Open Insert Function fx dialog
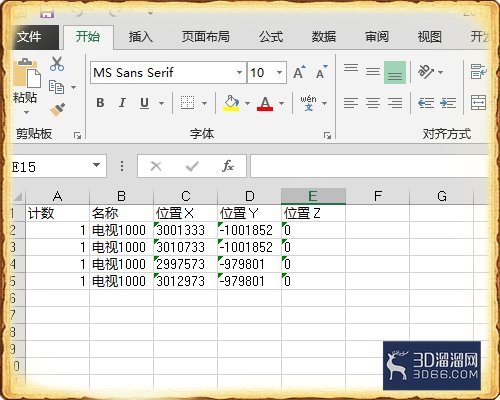Image resolution: width=500 pixels, height=400 pixels. tap(228, 166)
